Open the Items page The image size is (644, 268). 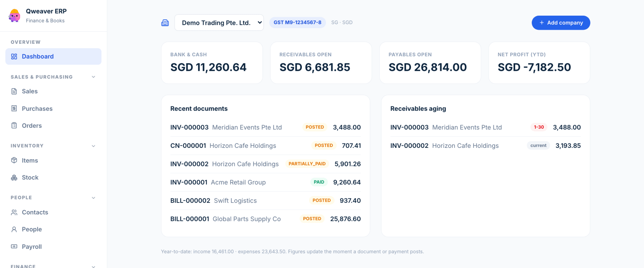53,160
